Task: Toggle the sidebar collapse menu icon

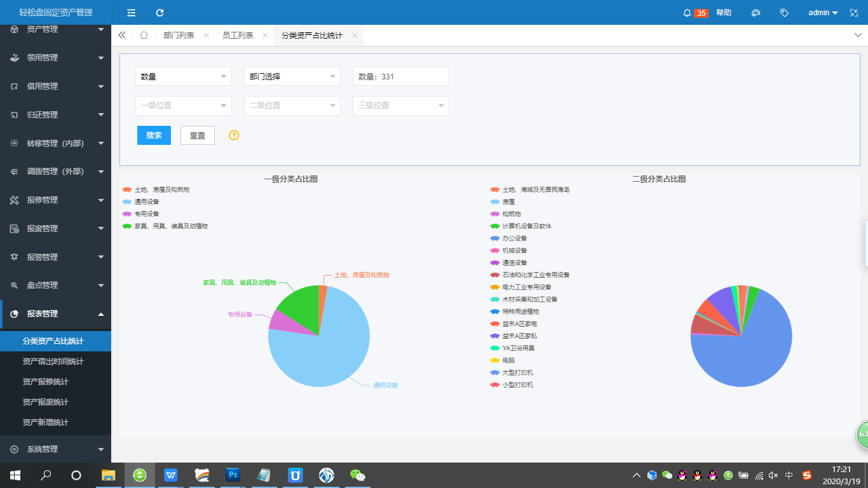Action: pyautogui.click(x=131, y=13)
